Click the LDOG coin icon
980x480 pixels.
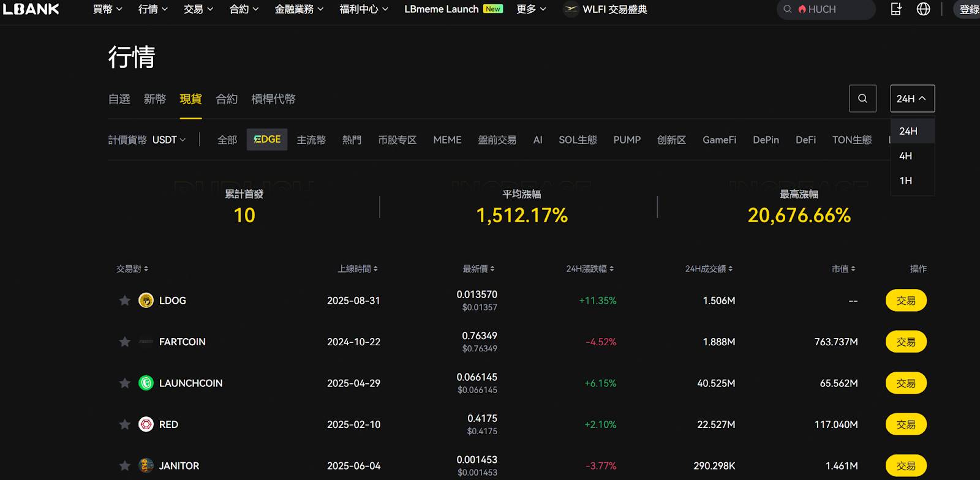(x=146, y=301)
